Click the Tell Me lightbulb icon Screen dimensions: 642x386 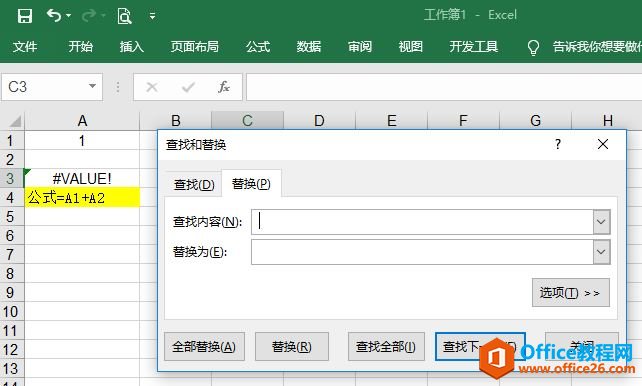[x=533, y=47]
